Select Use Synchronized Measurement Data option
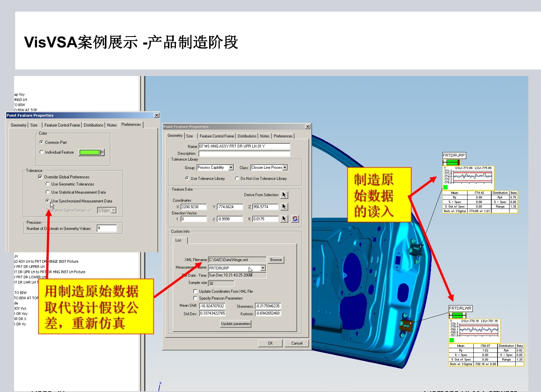 coord(47,201)
